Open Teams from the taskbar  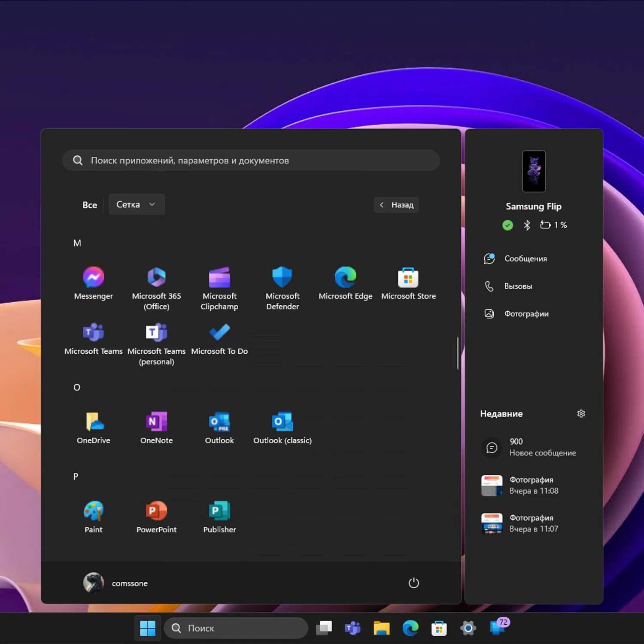(352, 628)
